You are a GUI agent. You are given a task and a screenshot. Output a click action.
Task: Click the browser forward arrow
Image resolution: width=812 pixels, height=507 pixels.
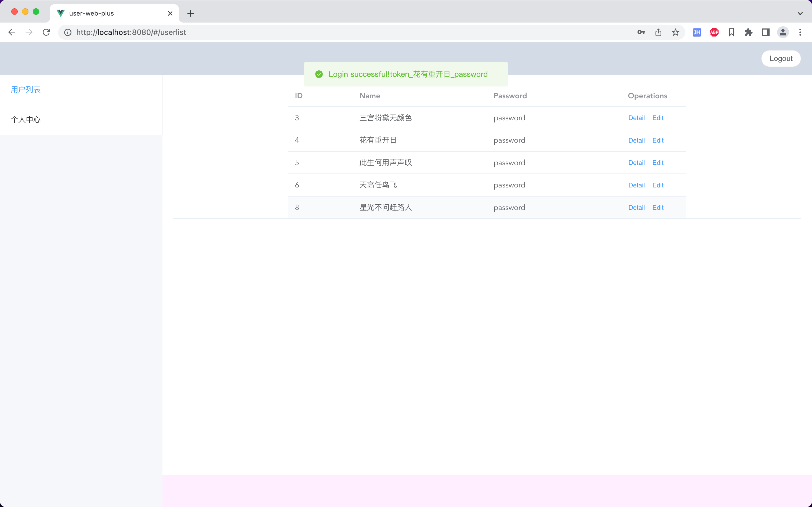point(29,32)
